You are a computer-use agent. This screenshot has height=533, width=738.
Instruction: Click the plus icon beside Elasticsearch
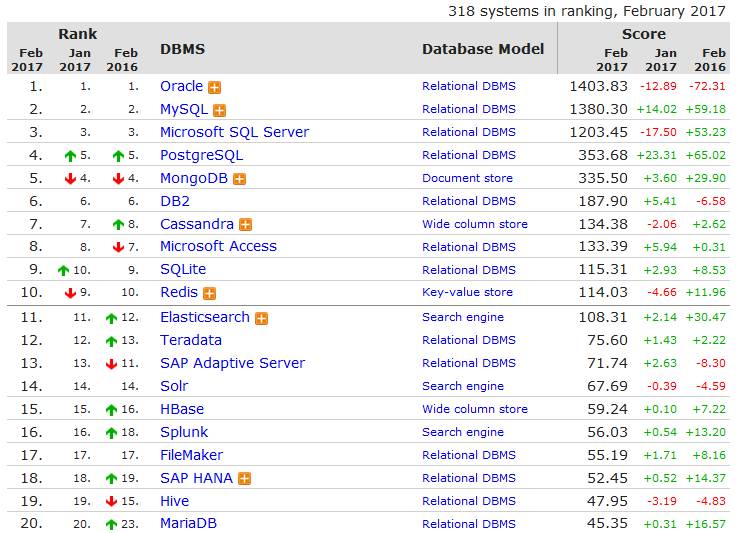pyautogui.click(x=262, y=319)
